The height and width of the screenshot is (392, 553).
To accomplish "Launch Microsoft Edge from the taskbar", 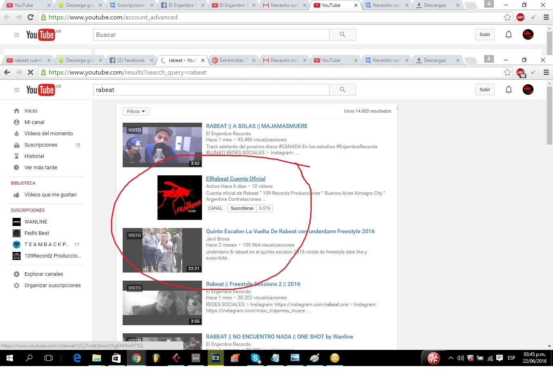I will click(77, 358).
